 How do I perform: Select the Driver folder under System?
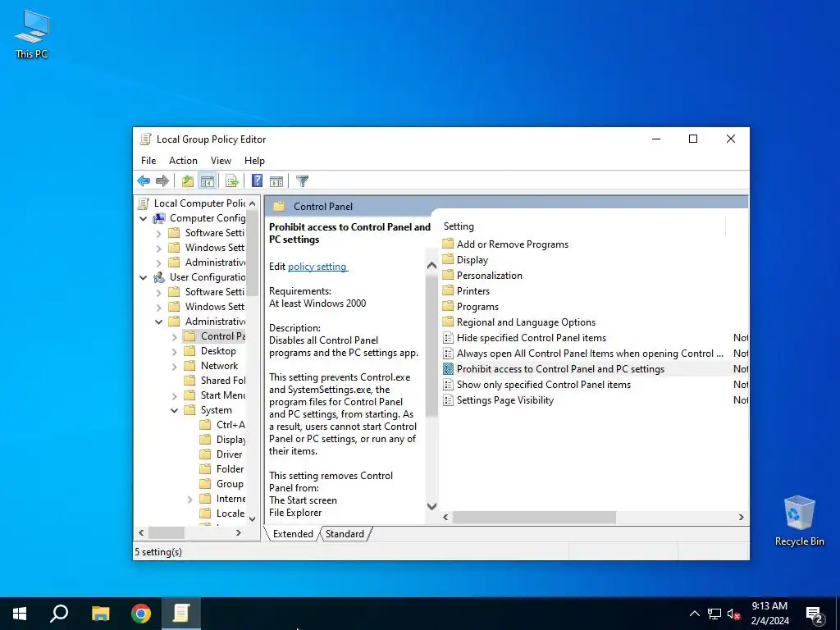pyautogui.click(x=230, y=454)
